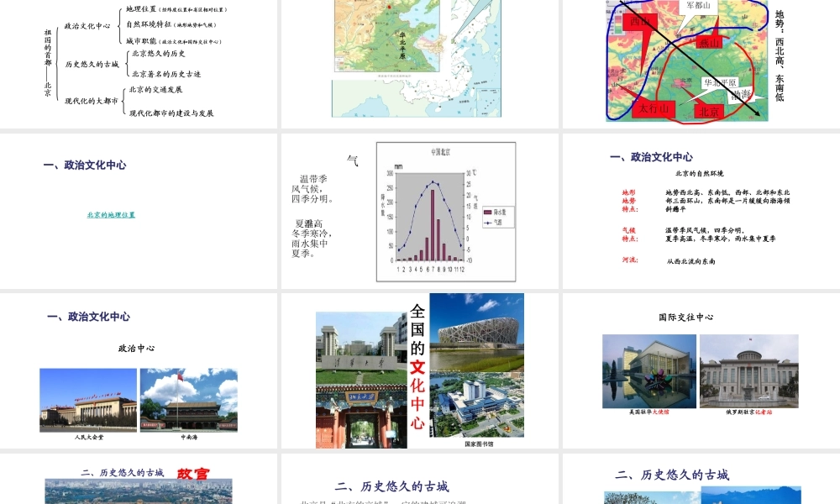Click the 美国驻华大使馆 photo
This screenshot has width=840, height=504.
click(x=649, y=371)
